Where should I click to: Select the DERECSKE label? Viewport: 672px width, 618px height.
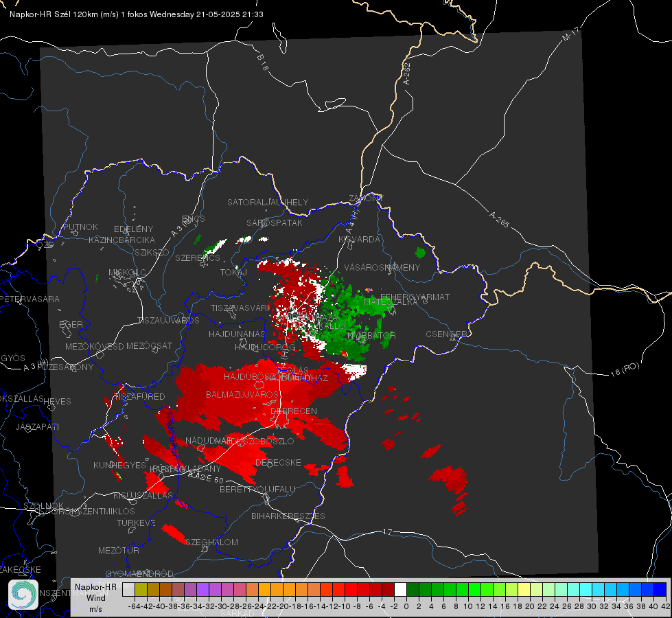click(x=278, y=462)
